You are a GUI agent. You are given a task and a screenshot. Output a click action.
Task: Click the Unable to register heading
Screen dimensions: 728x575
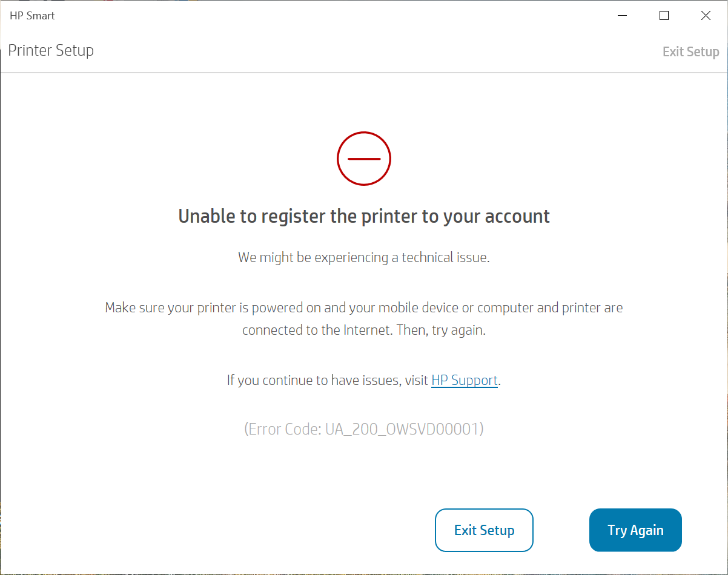[363, 215]
